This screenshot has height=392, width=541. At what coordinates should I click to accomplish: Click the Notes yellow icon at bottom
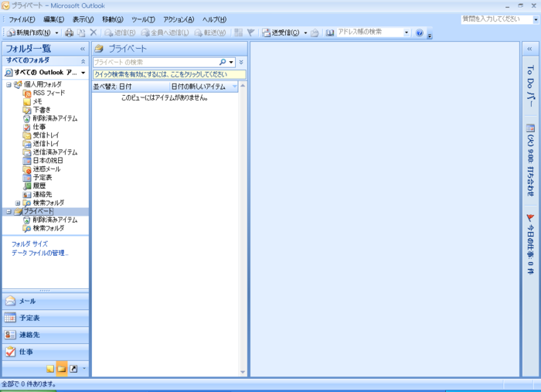(x=50, y=369)
